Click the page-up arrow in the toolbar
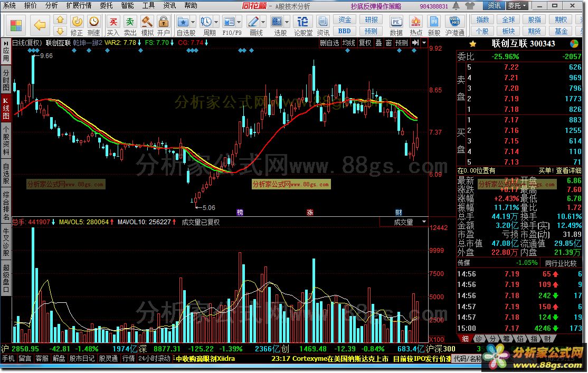 point(60,20)
